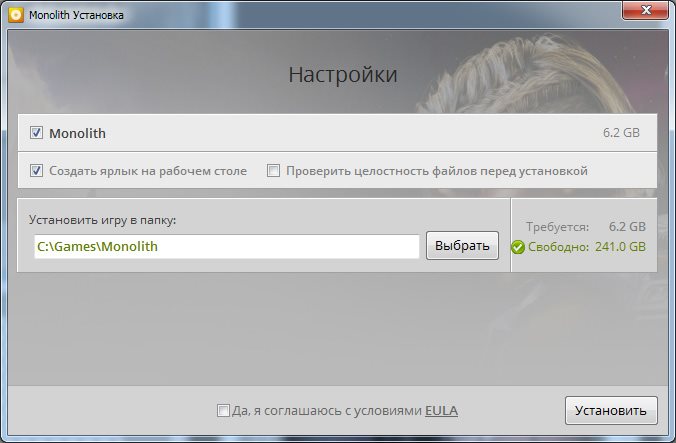Viewport: 676px width, 443px height.
Task: Click the Установить button
Action: click(x=611, y=410)
